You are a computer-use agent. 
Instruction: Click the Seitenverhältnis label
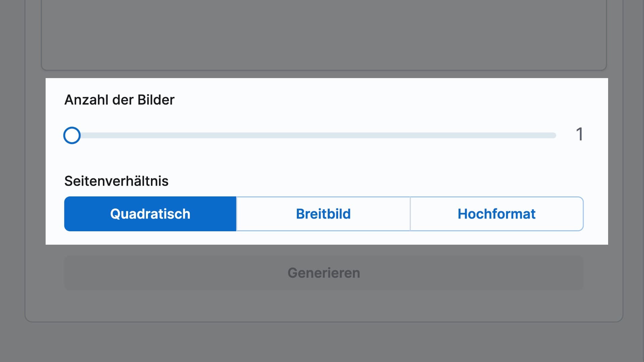coord(116,181)
